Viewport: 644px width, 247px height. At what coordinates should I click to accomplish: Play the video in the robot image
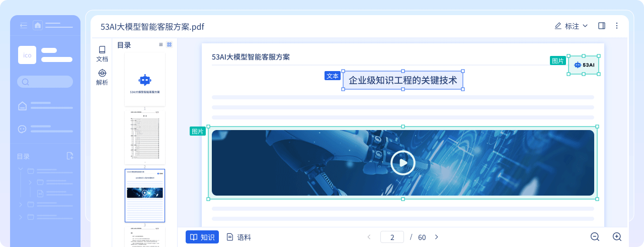[403, 163]
